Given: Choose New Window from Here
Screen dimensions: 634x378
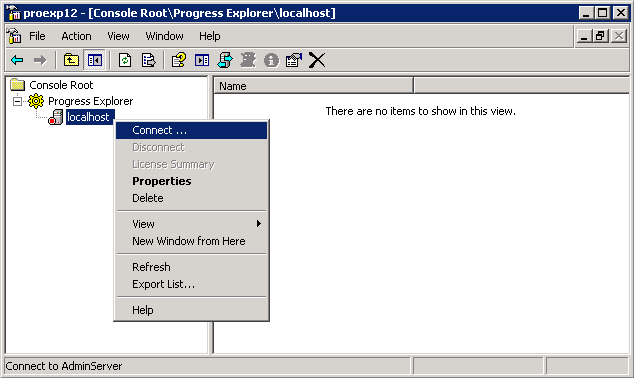Looking at the screenshot, I should [191, 241].
